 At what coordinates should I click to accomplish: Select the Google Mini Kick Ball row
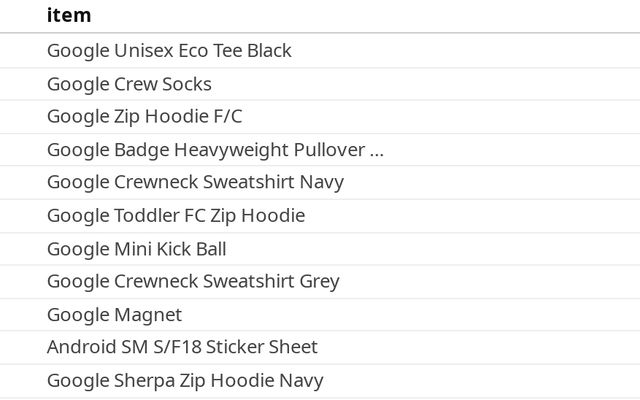pyautogui.click(x=136, y=249)
